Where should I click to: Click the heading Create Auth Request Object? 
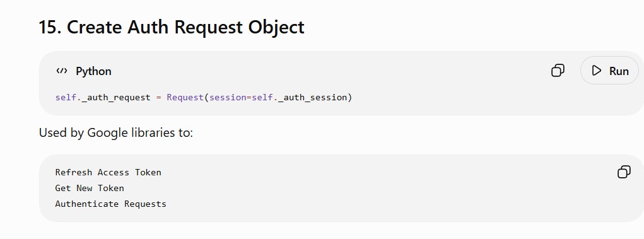point(185,27)
